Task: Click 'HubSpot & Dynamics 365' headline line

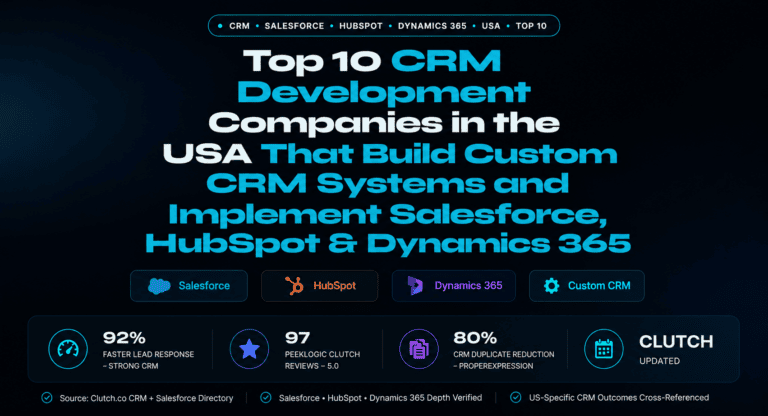Action: (x=388, y=244)
